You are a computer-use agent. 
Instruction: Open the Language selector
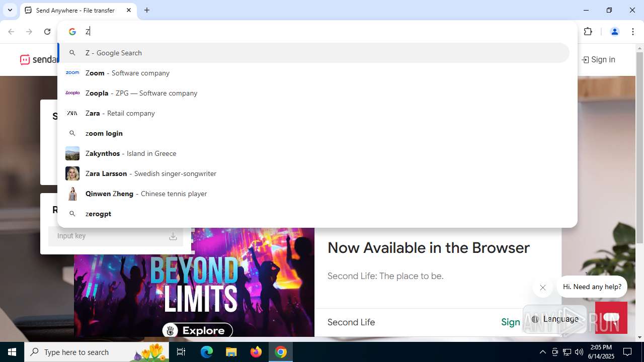(555, 319)
